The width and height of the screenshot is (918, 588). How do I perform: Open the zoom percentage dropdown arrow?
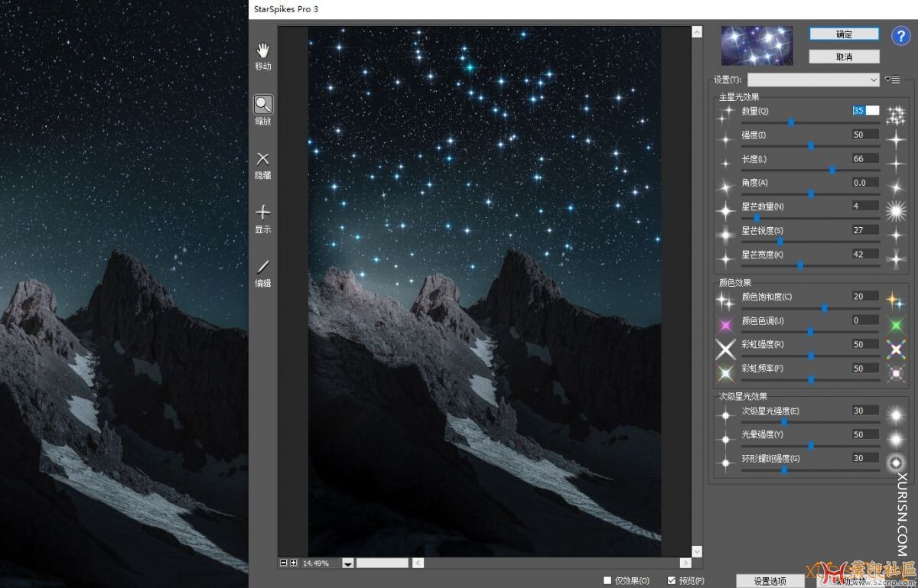point(347,564)
